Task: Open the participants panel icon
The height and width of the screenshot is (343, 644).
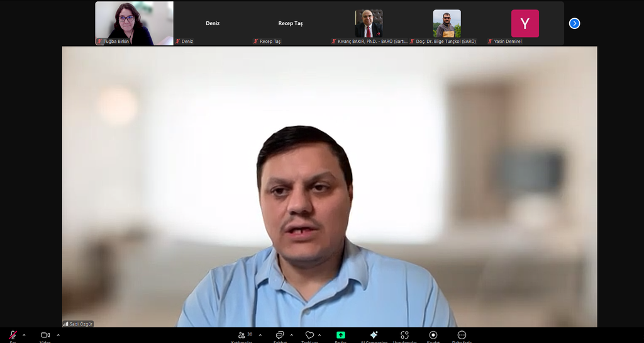Action: click(x=241, y=335)
